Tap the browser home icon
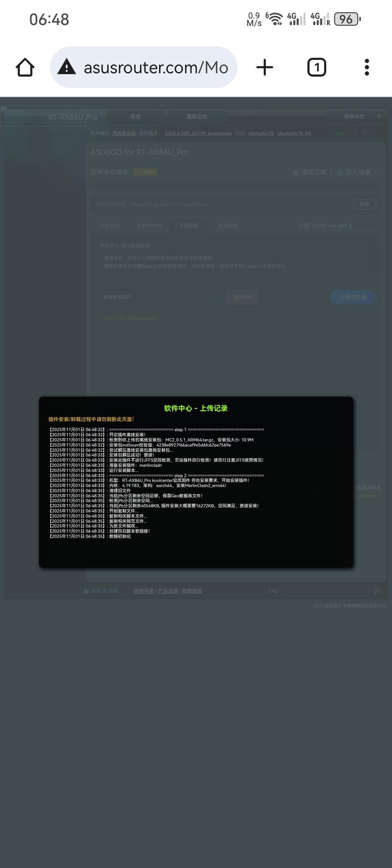This screenshot has width=392, height=868. pyautogui.click(x=25, y=68)
